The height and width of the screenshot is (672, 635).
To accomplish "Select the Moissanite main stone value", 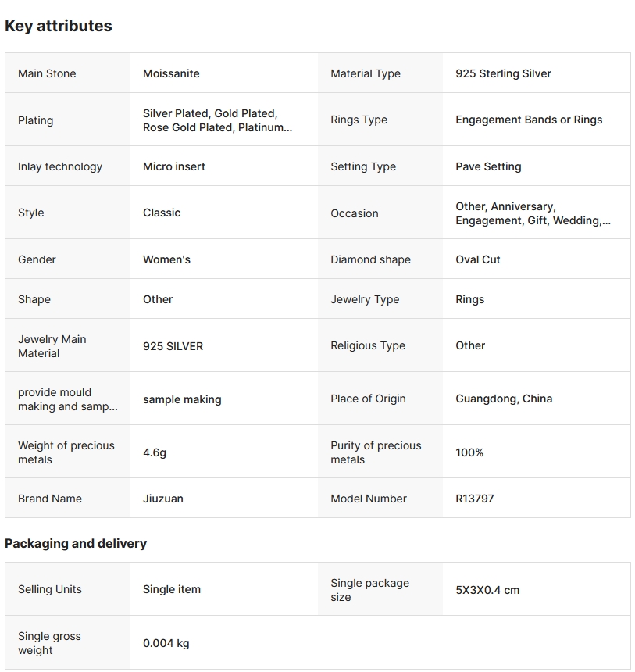I will click(x=171, y=73).
